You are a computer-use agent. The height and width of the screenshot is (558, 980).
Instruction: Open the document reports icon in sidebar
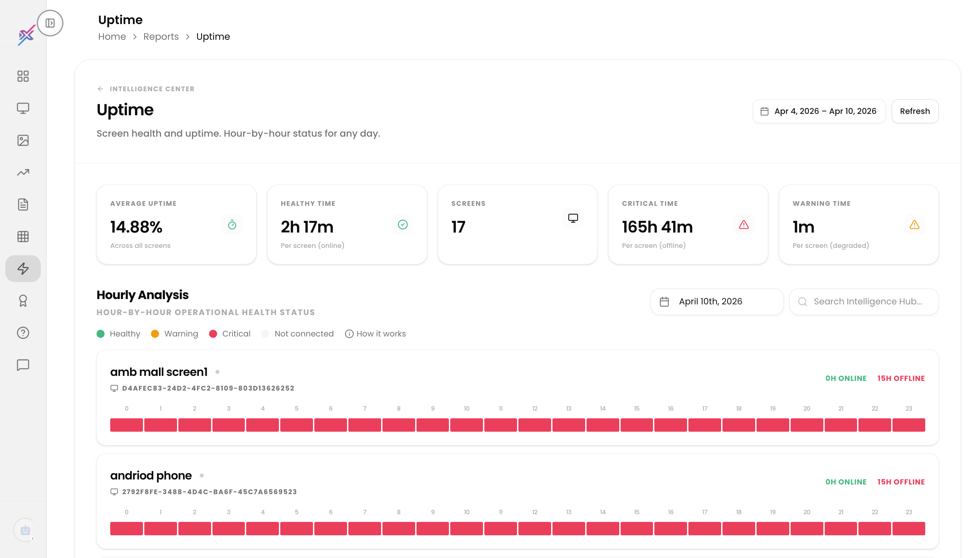(x=23, y=204)
